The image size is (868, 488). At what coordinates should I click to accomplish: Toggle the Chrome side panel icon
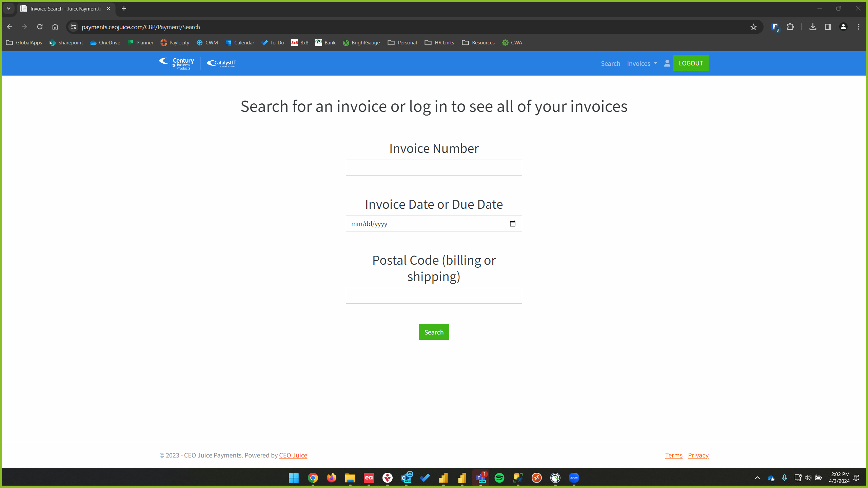pos(828,27)
